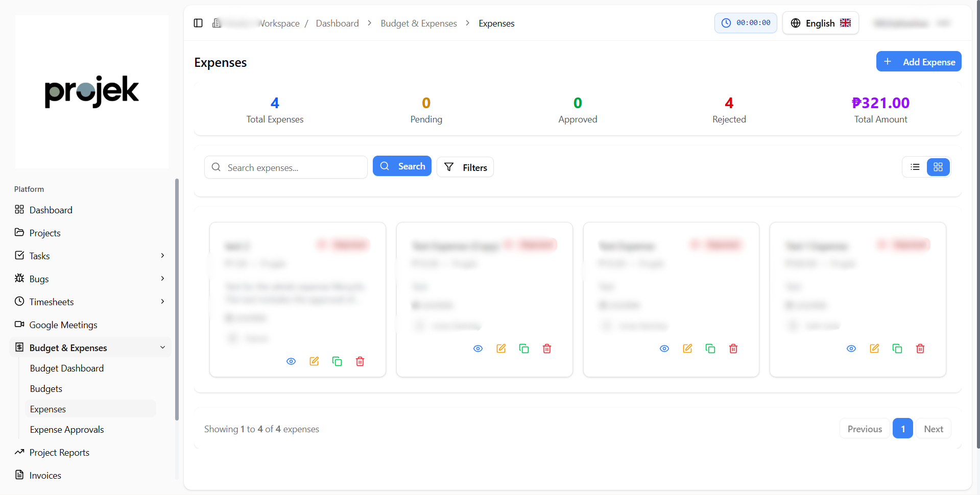980x495 pixels.
Task: Click the edit icon on second expense card
Action: tap(501, 349)
